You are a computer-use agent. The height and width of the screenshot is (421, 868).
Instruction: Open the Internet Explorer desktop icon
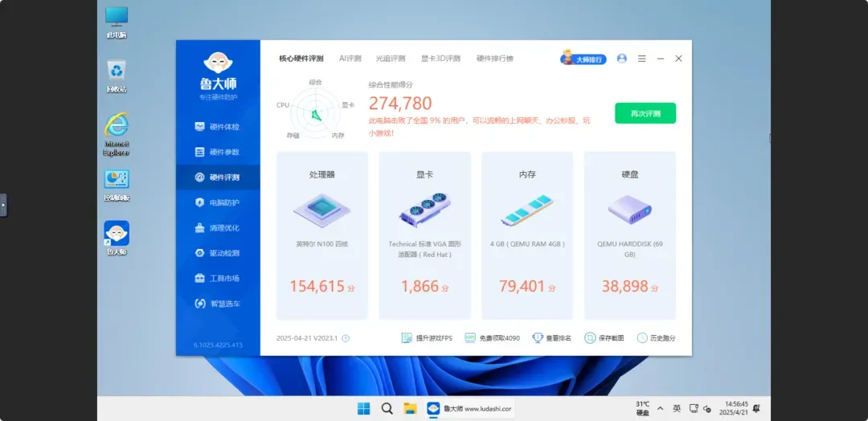point(117,134)
